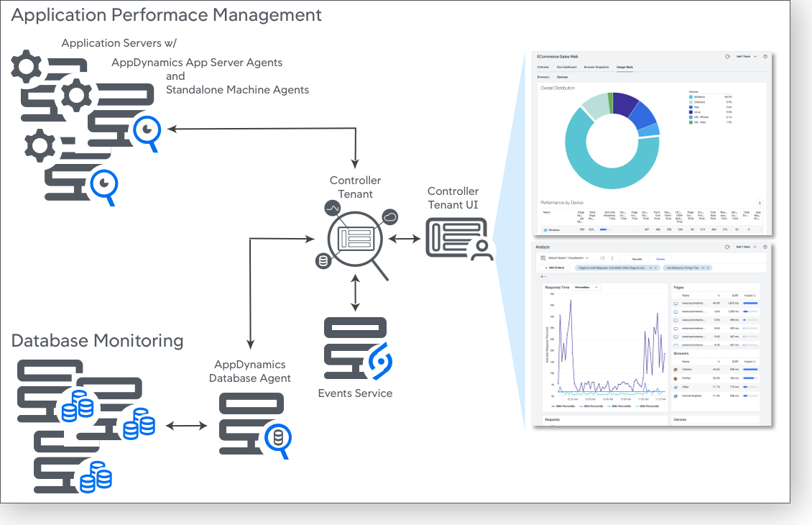Sort Pages table by Impact column

[749, 296]
